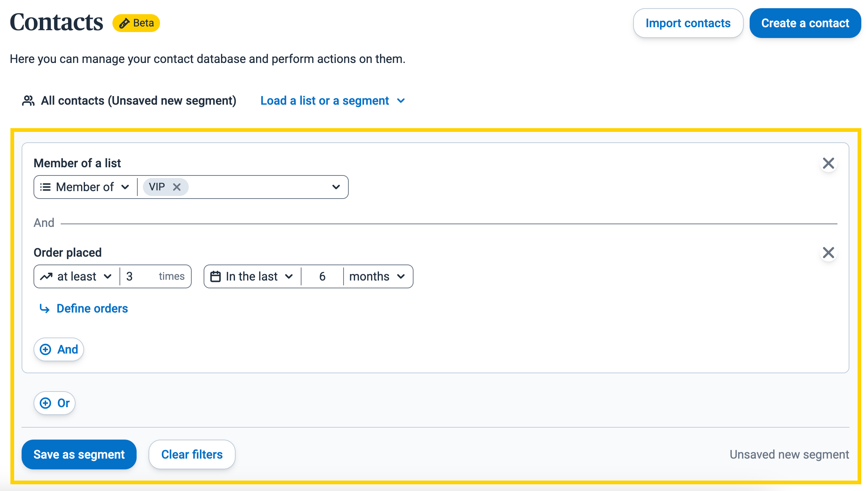Click the list icon inside the Member of selector
Image resolution: width=868 pixels, height=491 pixels.
[45, 187]
